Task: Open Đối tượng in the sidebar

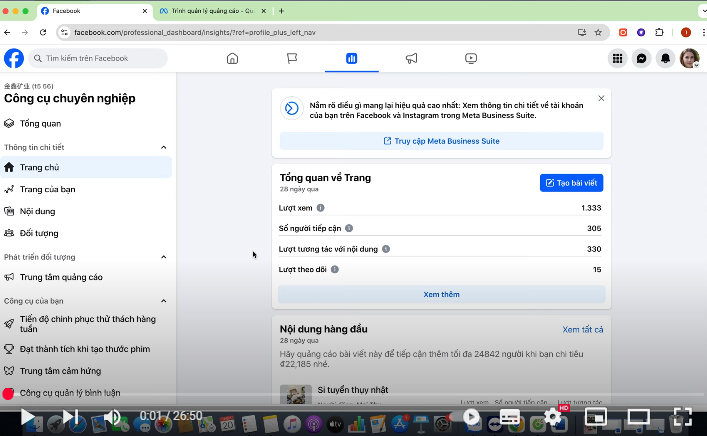Action: (86, 233)
